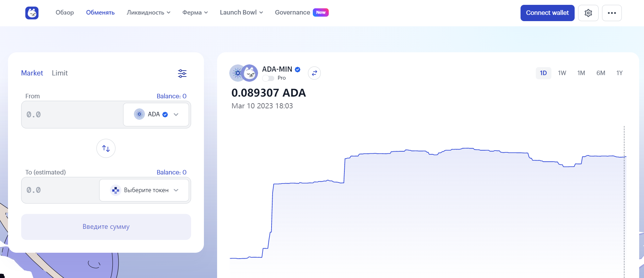Select 1D chart range
644x278 pixels.
click(x=543, y=73)
